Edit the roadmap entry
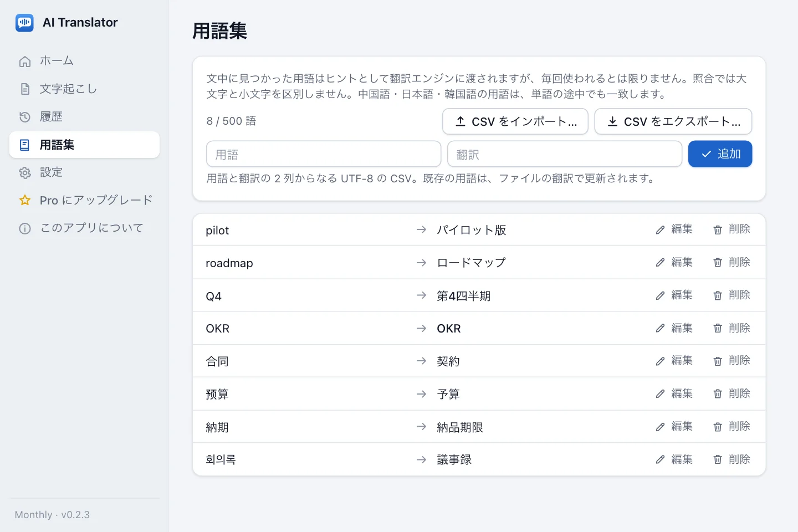798x532 pixels. point(674,262)
